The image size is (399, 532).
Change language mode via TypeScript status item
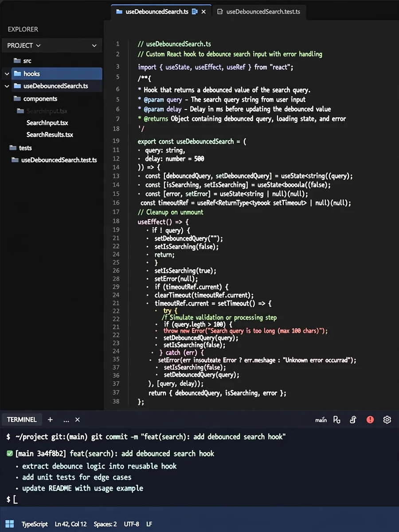(35, 524)
